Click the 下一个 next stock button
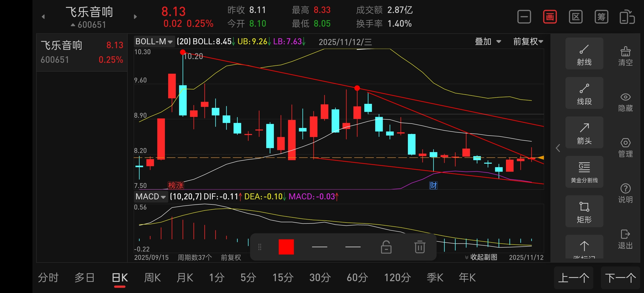The image size is (644, 293). click(x=620, y=278)
